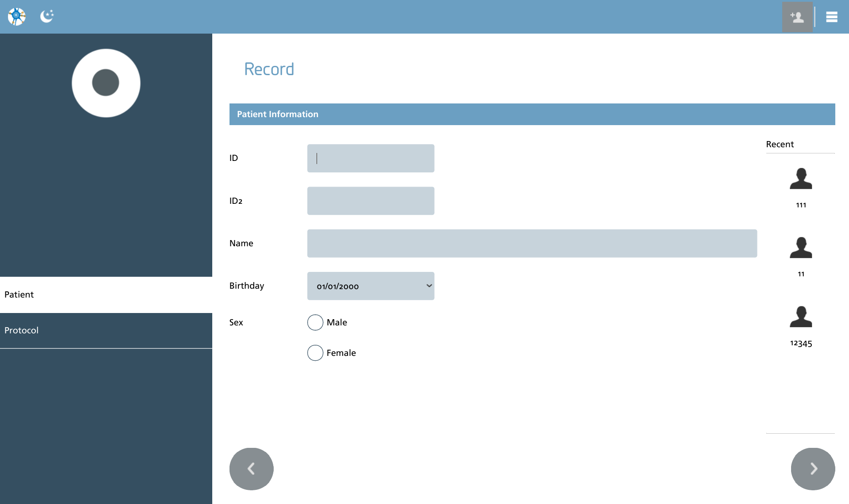Switch to the Protocol sidebar tab
This screenshot has height=504, width=849.
coord(106,330)
